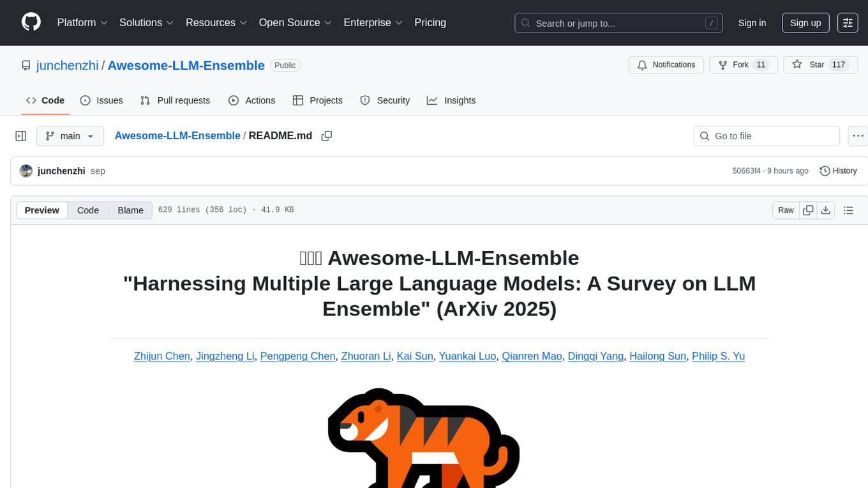Copy the file path with copy icon

327,136
